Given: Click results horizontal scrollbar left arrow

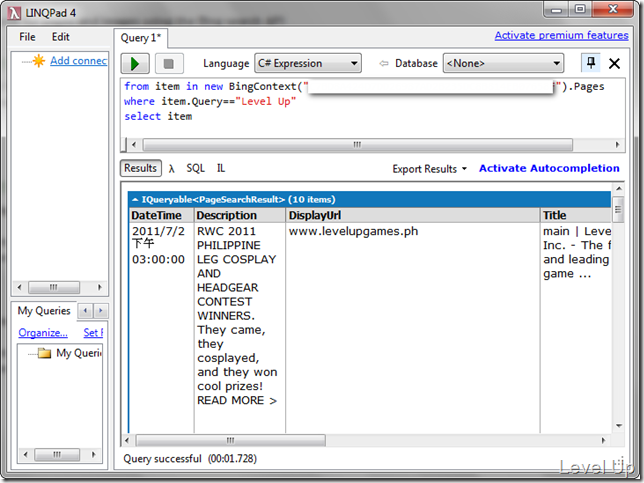Looking at the screenshot, I should click(127, 440).
